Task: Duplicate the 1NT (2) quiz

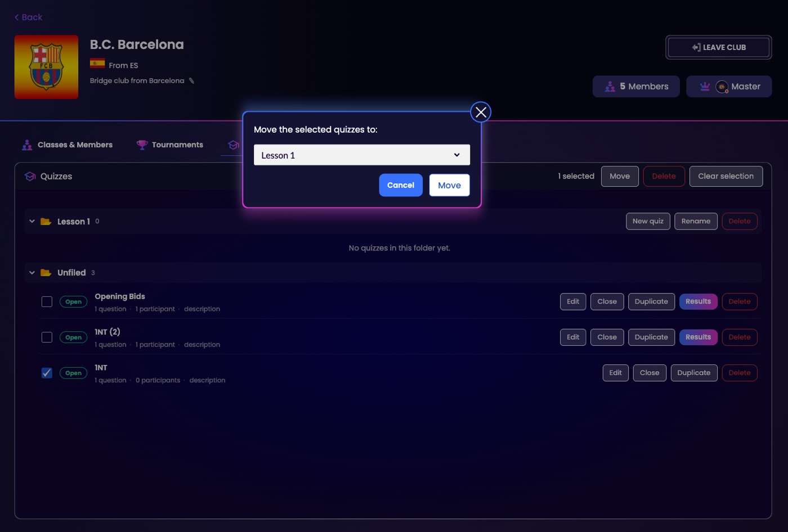Action: pyautogui.click(x=651, y=337)
